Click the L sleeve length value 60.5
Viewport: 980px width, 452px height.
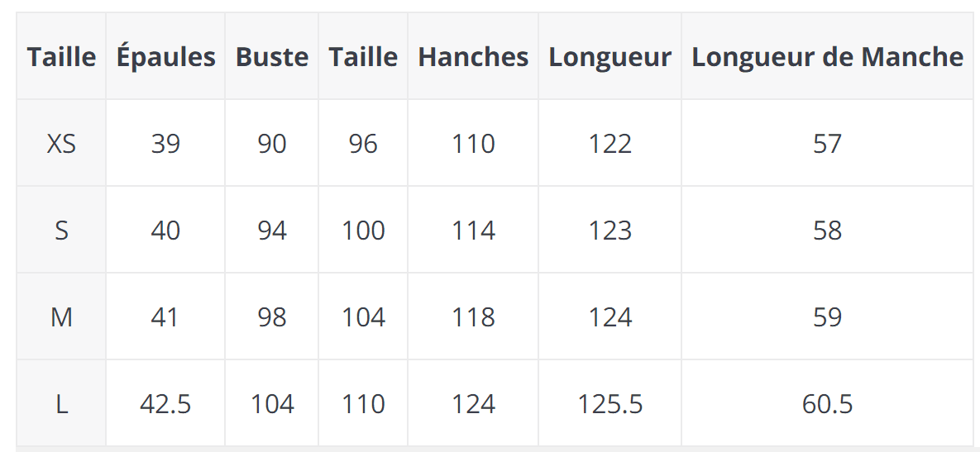[827, 404]
